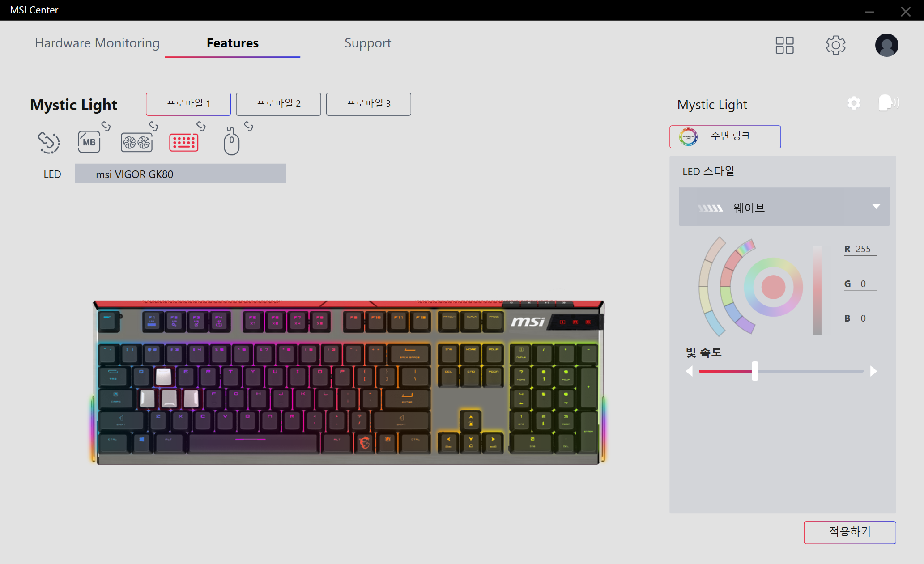The image size is (924, 564).
Task: Open the app grid view icon
Action: [x=784, y=45]
